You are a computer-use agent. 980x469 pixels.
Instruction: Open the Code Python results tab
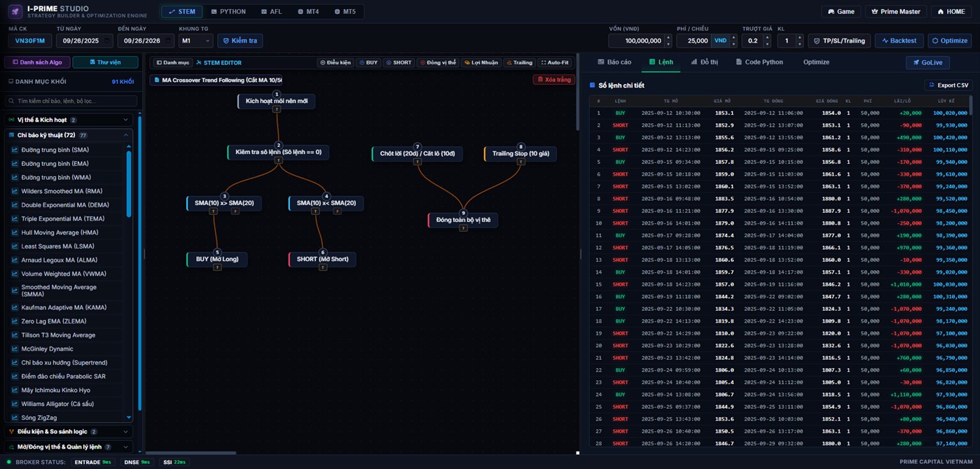759,62
